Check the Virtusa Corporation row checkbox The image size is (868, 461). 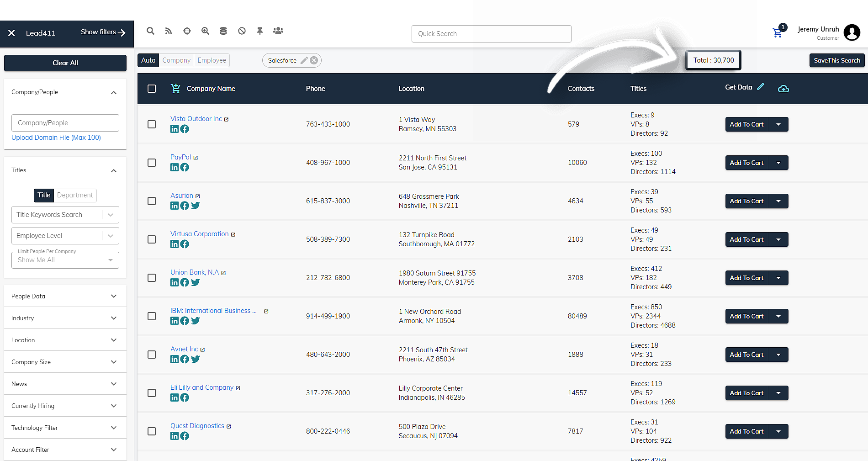point(152,239)
